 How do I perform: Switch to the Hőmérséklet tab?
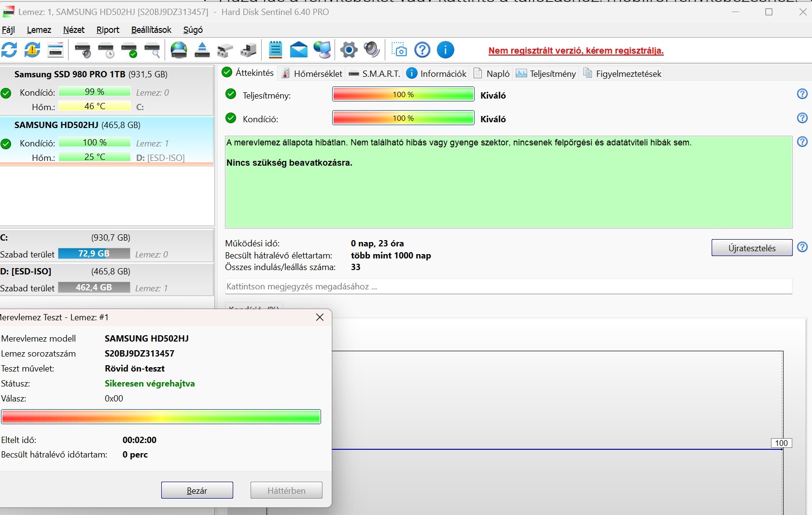tap(312, 73)
